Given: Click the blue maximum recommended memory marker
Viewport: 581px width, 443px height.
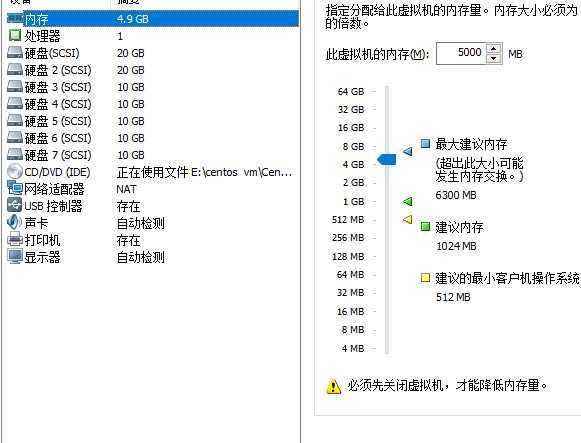Looking at the screenshot, I should coord(408,151).
